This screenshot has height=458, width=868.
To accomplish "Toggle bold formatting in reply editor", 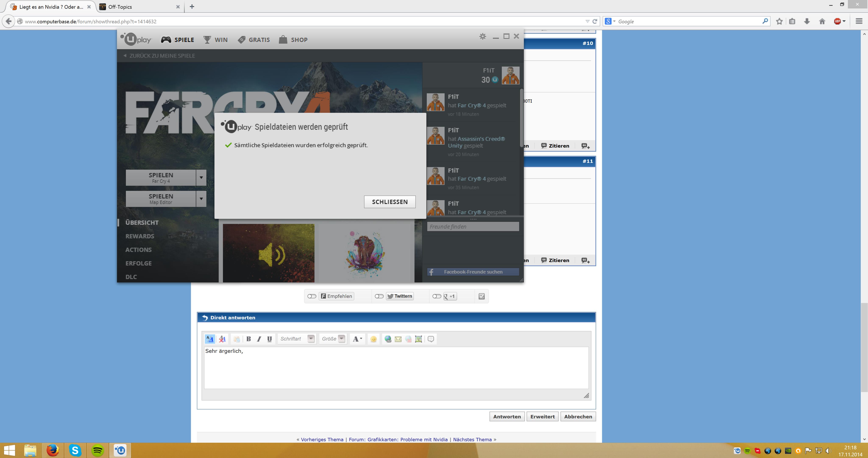I will tap(248, 339).
